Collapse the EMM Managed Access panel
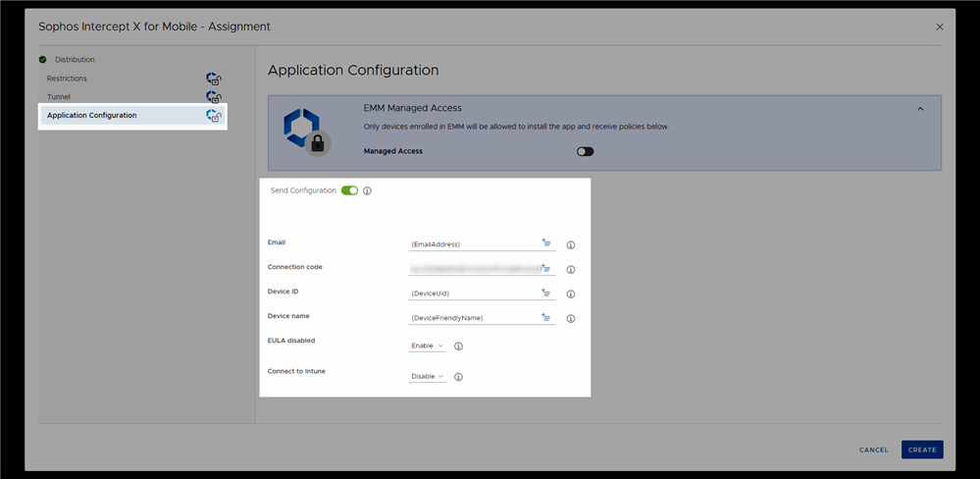980x479 pixels. pyautogui.click(x=920, y=109)
